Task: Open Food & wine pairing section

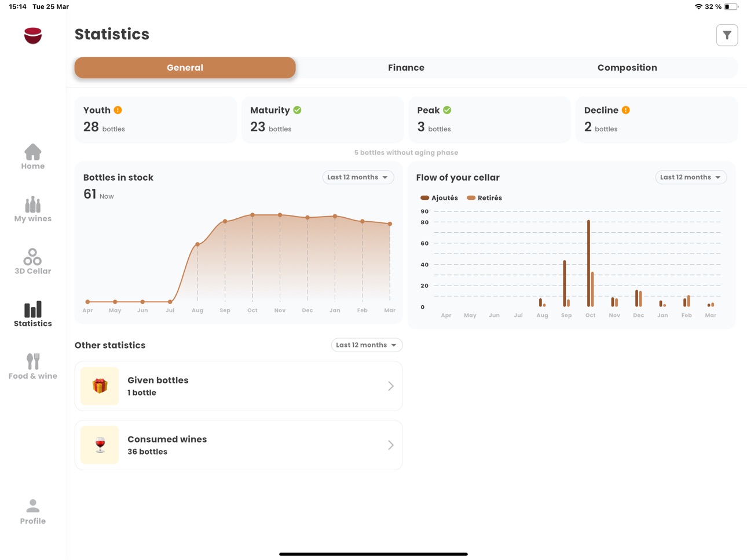Action: pos(33,367)
